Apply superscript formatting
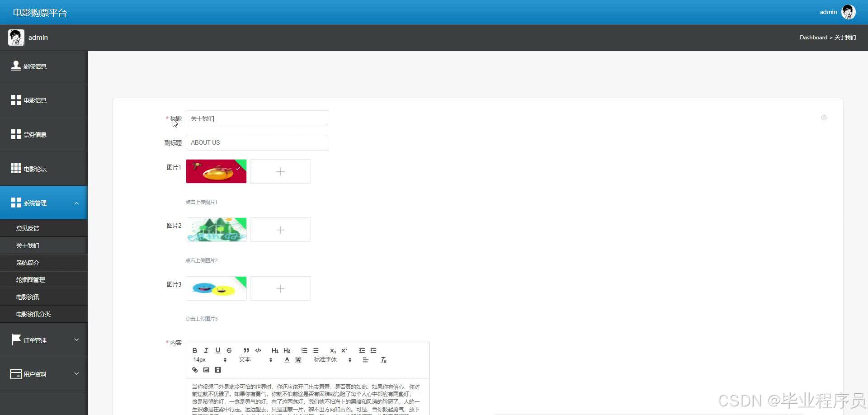 point(344,350)
